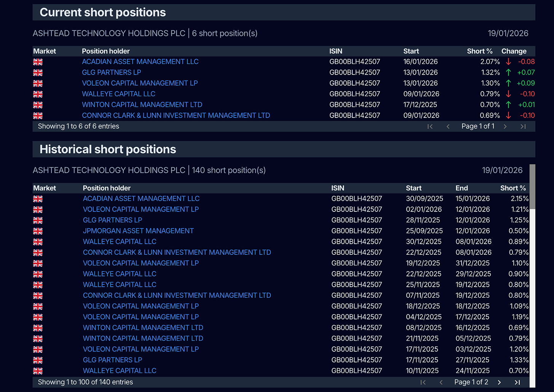
Task: Open WINTON CAPITAL MANAGEMENT LTD in current positions
Action: click(142, 105)
